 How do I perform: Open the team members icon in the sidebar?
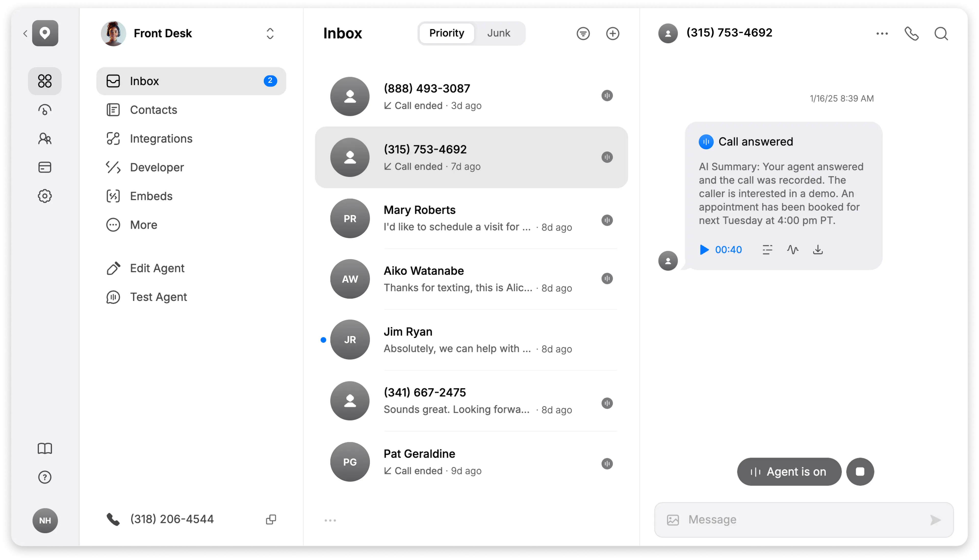tap(45, 138)
